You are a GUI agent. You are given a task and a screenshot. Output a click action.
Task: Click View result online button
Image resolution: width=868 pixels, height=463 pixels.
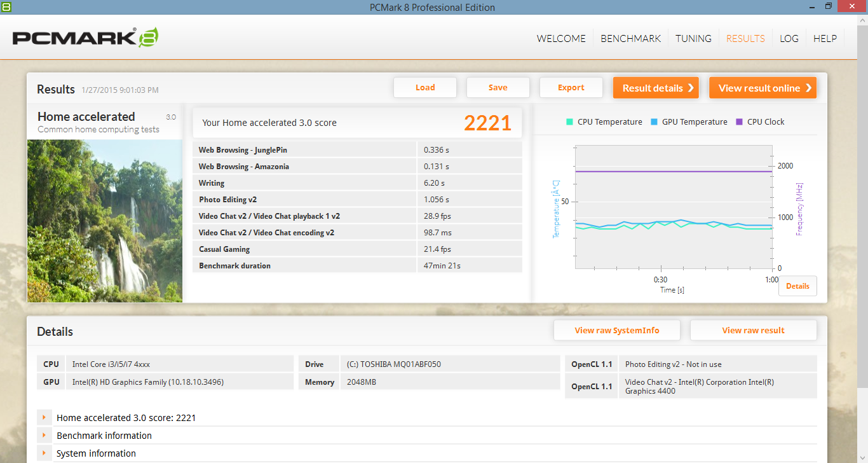[x=763, y=88]
